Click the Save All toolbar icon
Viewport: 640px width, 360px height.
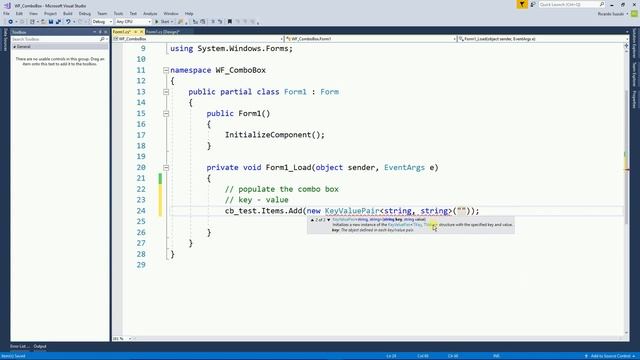(58, 22)
